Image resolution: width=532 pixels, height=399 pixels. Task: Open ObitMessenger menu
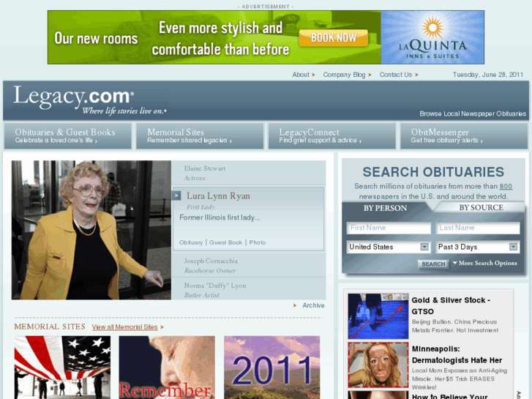coord(464,136)
